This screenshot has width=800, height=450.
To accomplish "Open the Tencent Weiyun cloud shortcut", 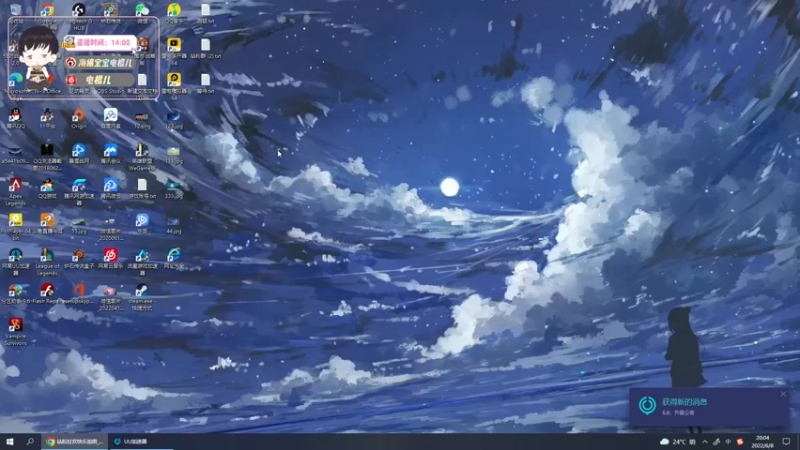I will (110, 185).
